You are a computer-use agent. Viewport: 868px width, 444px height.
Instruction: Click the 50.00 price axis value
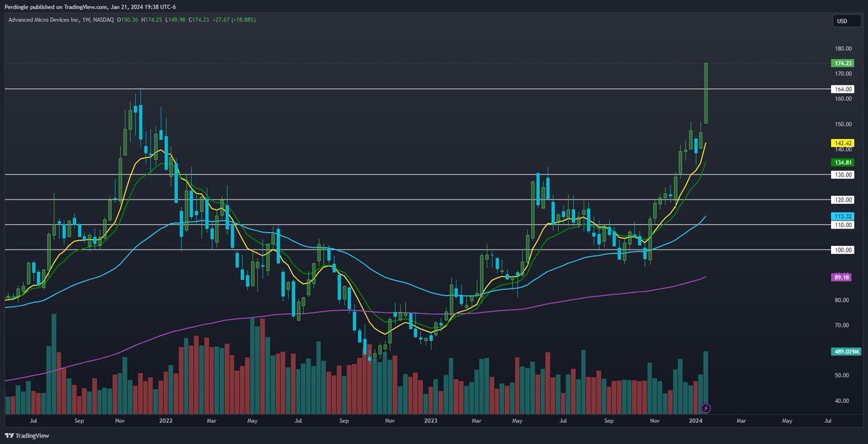(x=842, y=375)
